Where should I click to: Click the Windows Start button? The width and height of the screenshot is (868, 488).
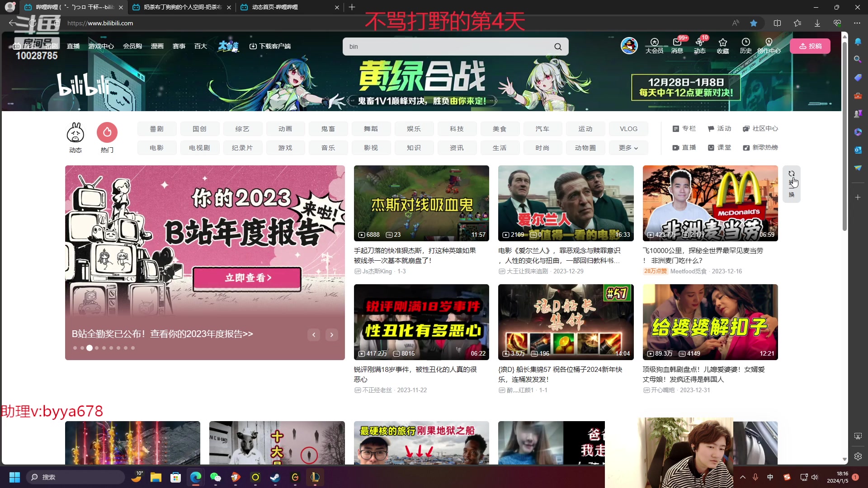point(14,477)
